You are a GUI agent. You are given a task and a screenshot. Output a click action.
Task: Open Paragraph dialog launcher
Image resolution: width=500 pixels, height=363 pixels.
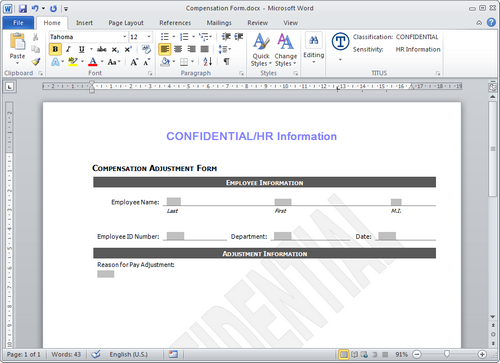coord(241,73)
